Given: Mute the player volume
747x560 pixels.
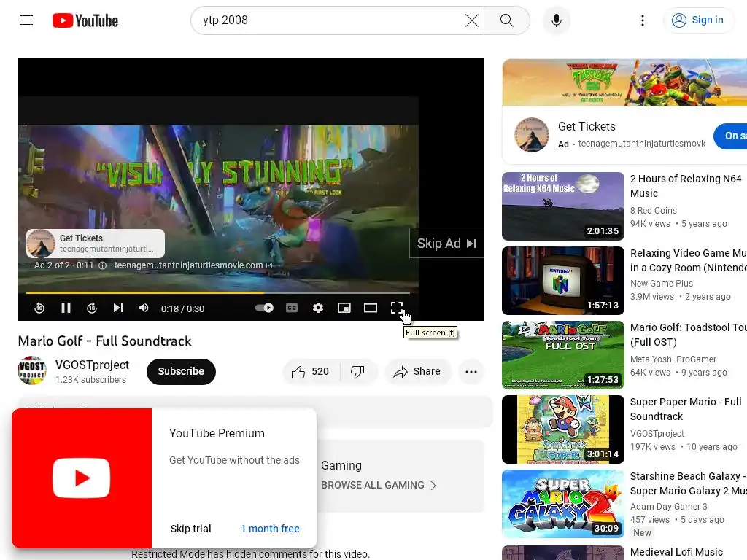Looking at the screenshot, I should pyautogui.click(x=144, y=308).
